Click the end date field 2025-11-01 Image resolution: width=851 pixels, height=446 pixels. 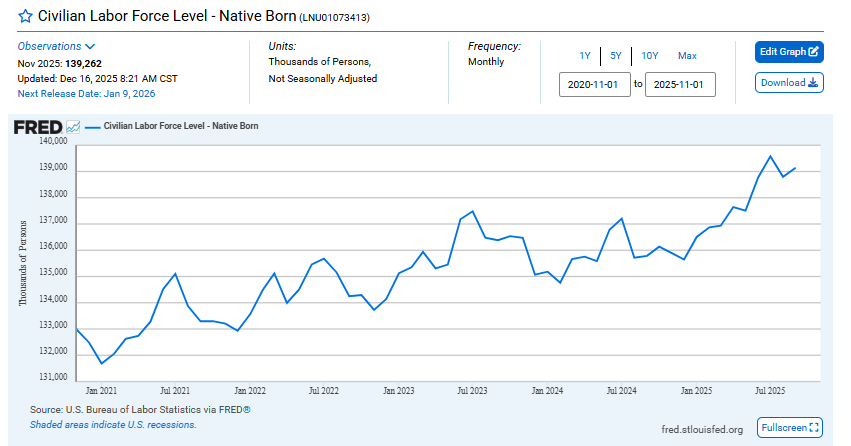(680, 85)
